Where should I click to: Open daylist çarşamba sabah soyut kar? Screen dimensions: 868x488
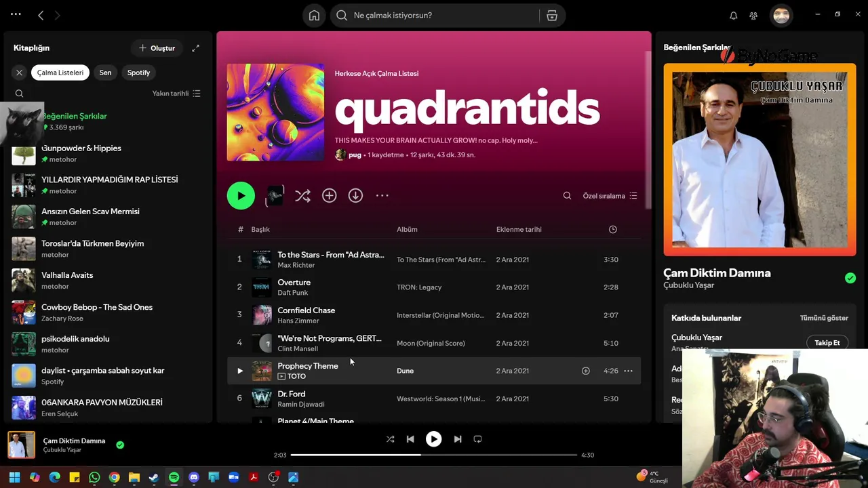(x=108, y=376)
